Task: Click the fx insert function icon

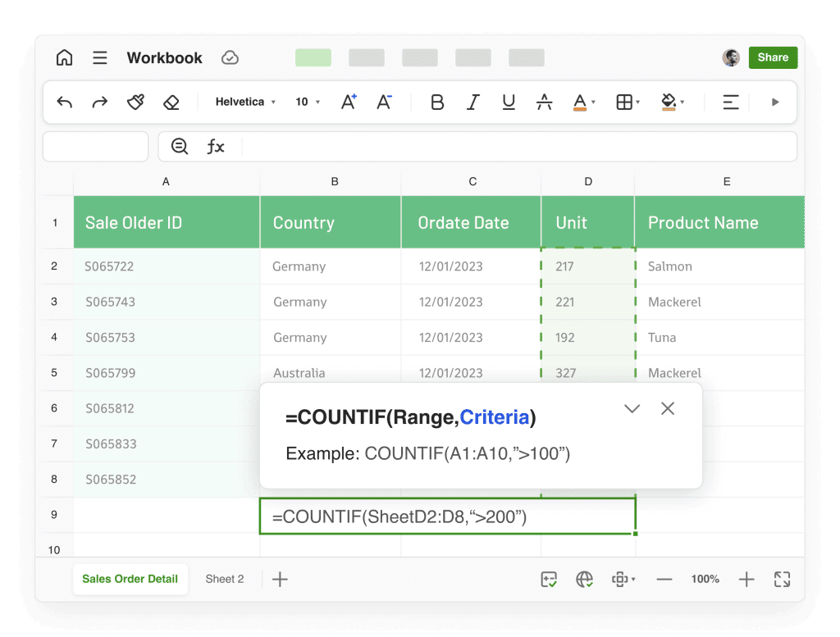Action: [x=216, y=147]
